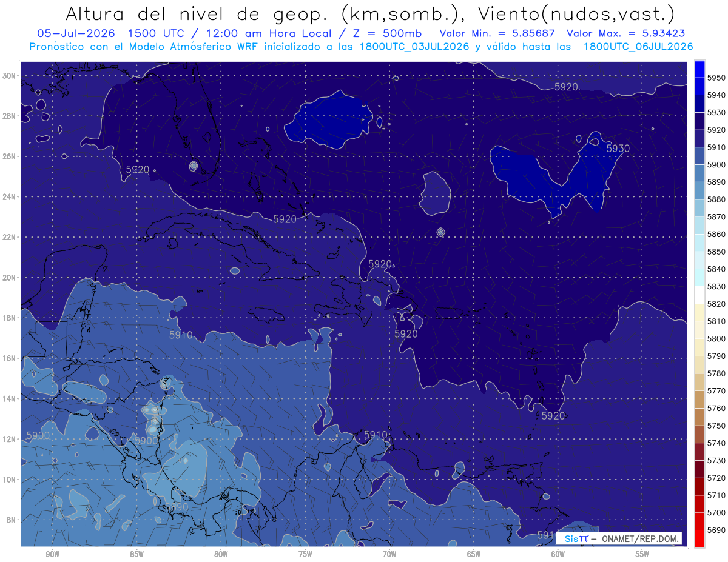
Task: Pick color bar segment between 5940 and 5950
Action: click(x=699, y=85)
